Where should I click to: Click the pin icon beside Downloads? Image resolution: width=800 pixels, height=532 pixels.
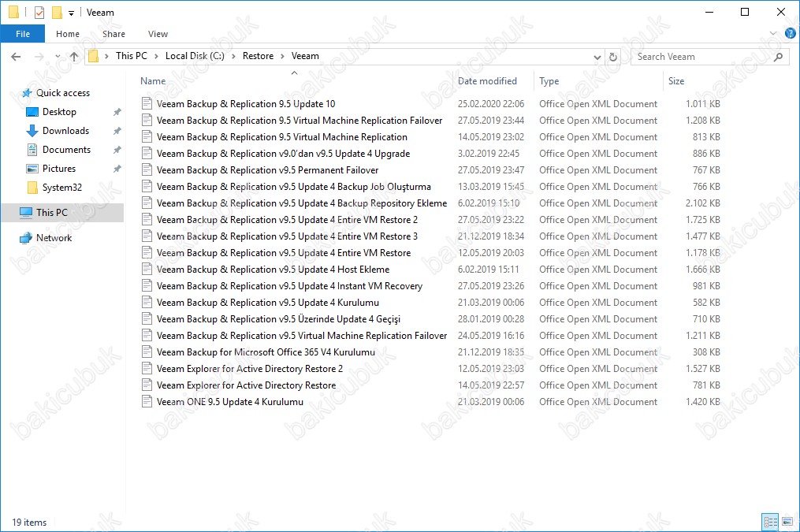coord(117,131)
